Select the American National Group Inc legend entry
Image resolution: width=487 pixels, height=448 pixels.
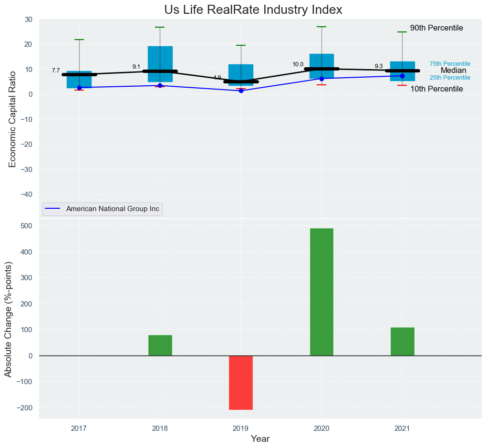113,209
